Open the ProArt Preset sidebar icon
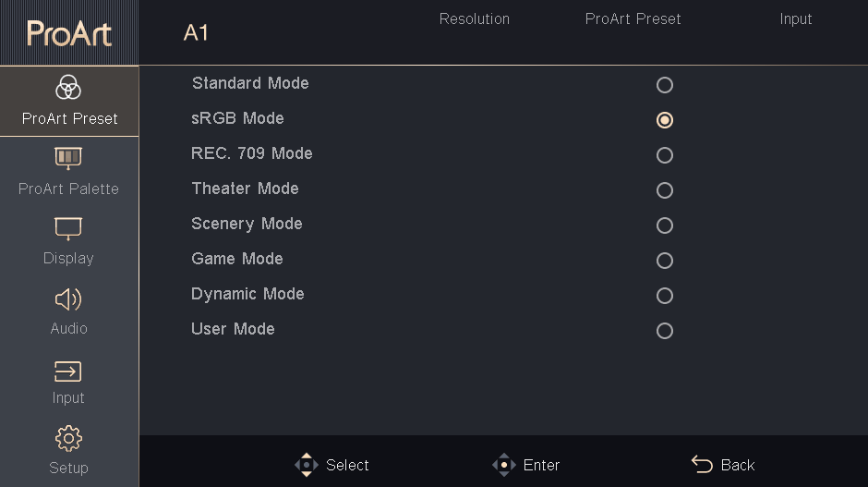Screen dimensions: 868x487 69,89
